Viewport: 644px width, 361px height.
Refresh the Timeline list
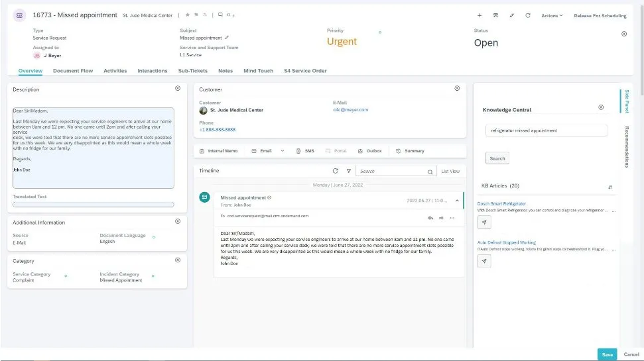point(336,171)
